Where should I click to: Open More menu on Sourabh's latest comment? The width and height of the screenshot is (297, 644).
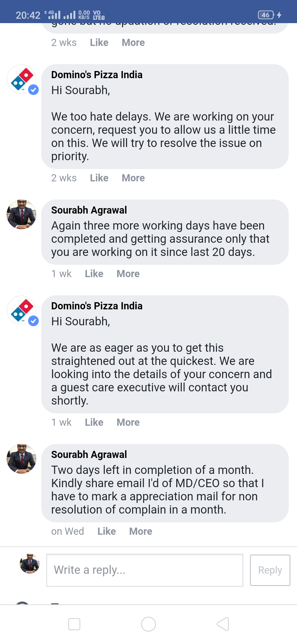click(x=140, y=531)
